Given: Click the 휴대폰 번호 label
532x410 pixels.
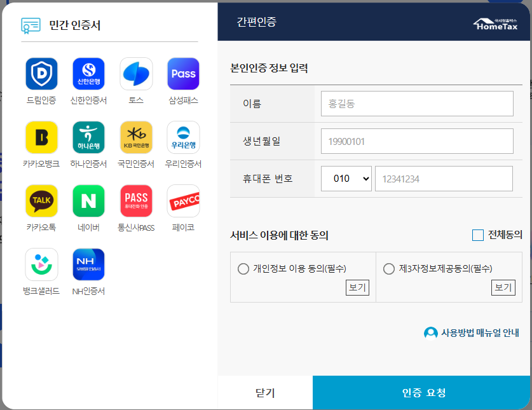Looking at the screenshot, I should click(x=268, y=179).
